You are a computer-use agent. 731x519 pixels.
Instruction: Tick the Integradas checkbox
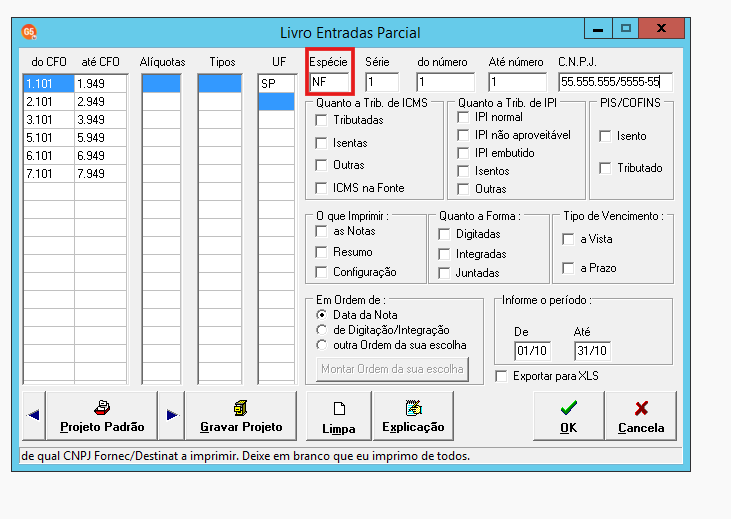point(444,254)
